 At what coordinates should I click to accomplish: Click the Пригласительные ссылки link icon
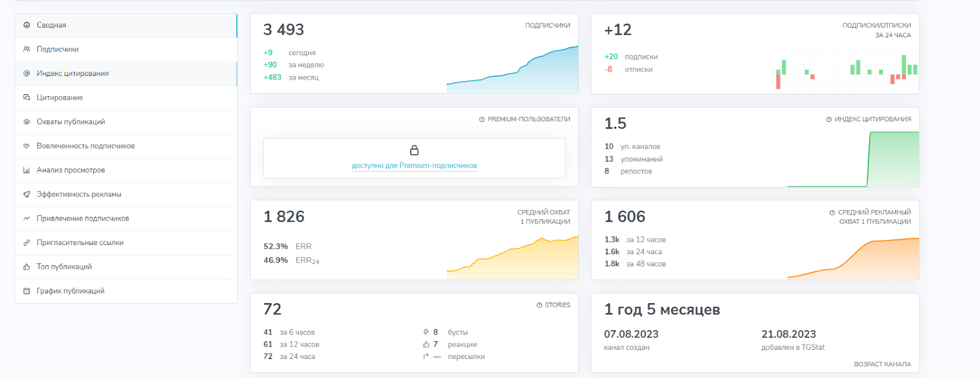[26, 243]
